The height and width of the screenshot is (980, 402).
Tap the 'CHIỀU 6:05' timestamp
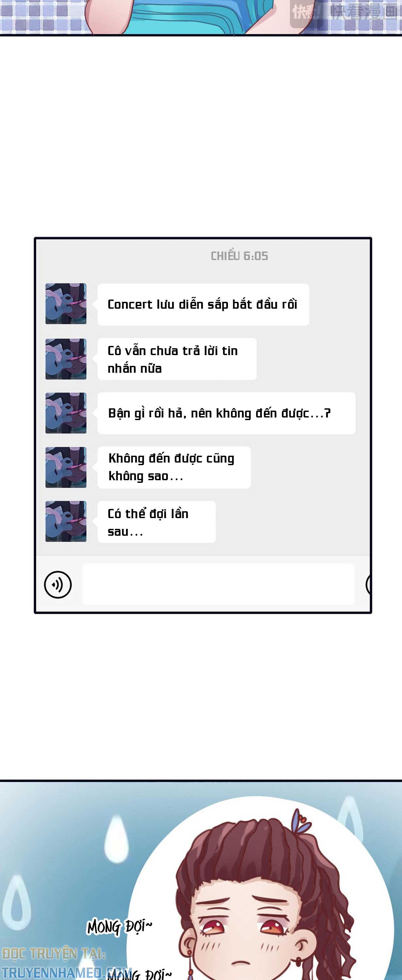click(x=239, y=256)
